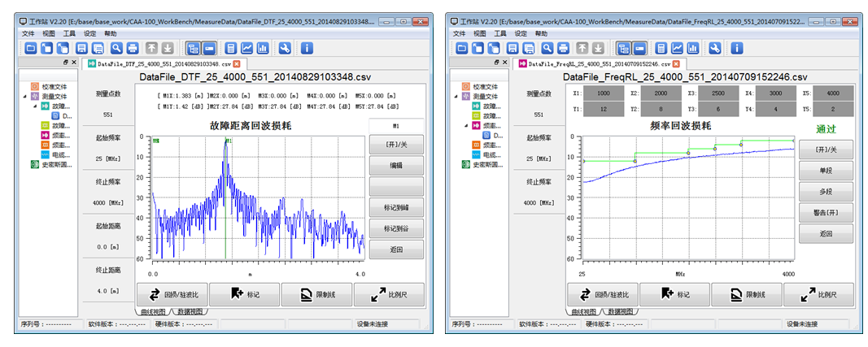Toggle marker [开]/关 button in DTF window
The image size is (868, 347).
[x=396, y=145]
